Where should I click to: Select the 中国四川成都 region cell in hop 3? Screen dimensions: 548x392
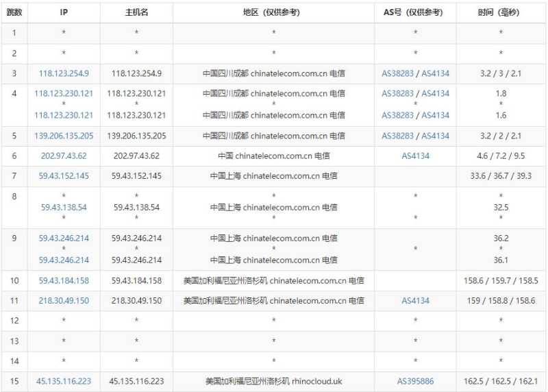point(273,73)
